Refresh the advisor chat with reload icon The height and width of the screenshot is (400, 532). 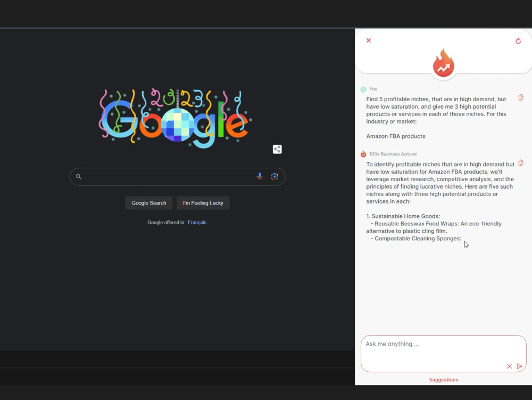pos(518,41)
